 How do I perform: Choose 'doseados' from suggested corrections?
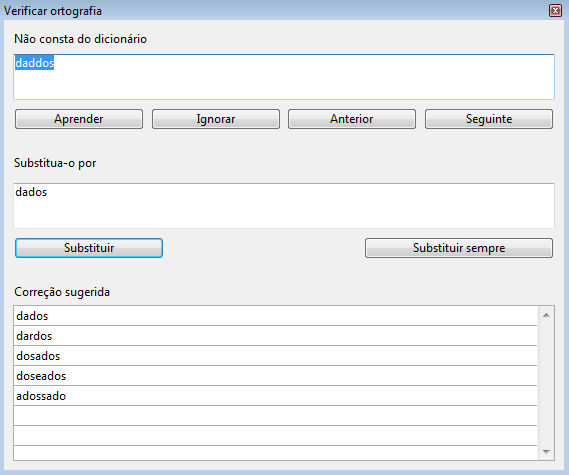tap(275, 376)
